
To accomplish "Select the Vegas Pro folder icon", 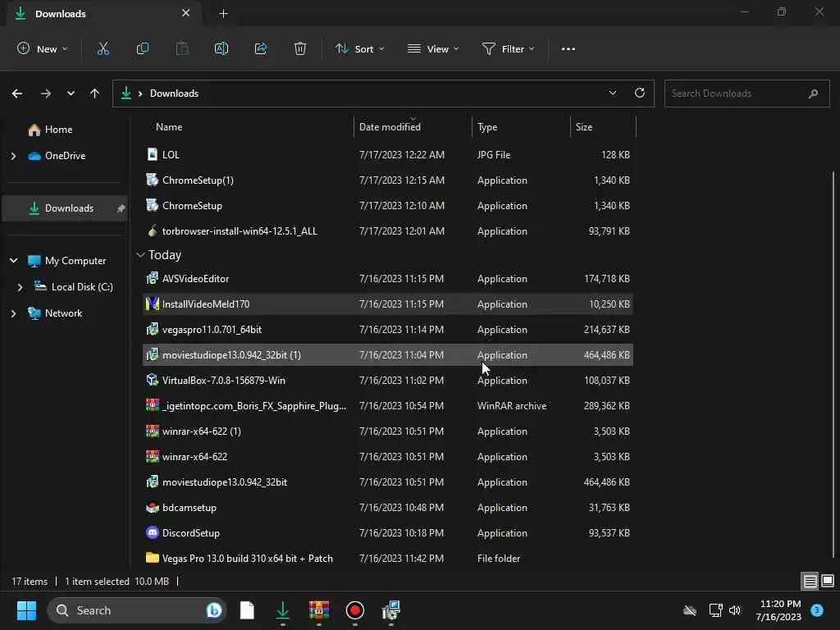I will [x=152, y=558].
